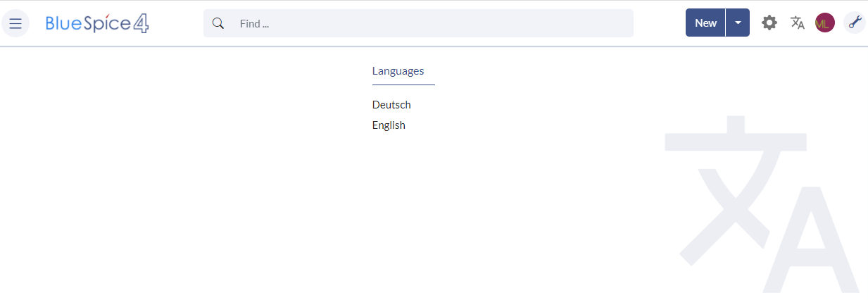Open the ML user avatar menu
This screenshot has height=300, width=868.
point(824,23)
